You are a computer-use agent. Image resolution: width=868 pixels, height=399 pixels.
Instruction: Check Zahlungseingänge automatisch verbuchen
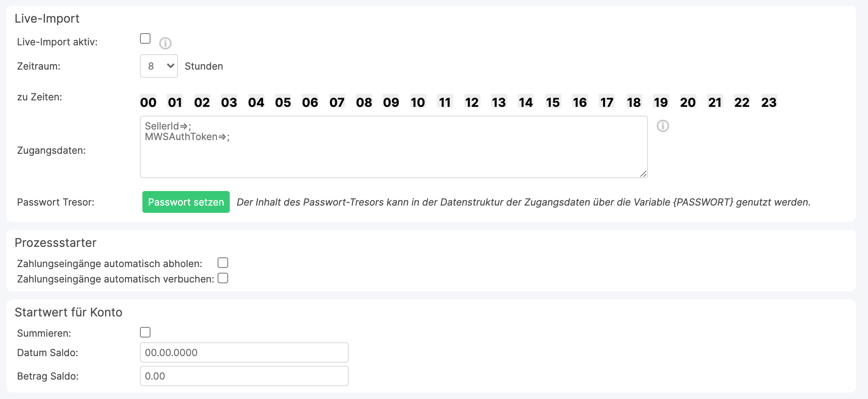[223, 278]
